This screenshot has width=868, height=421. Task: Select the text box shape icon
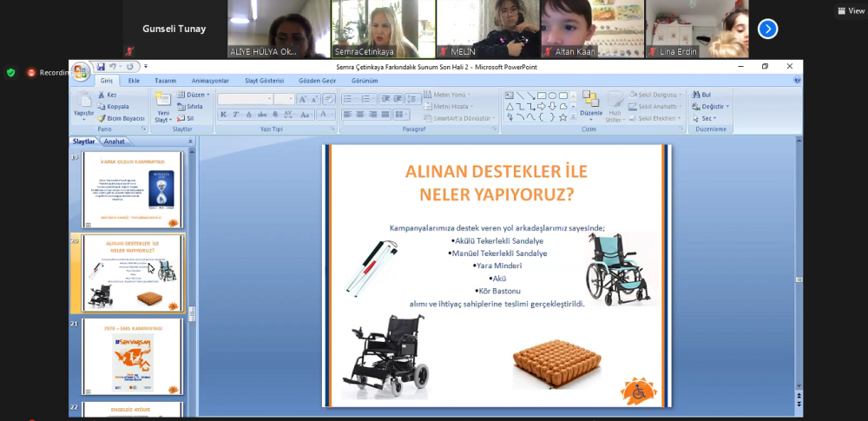point(510,95)
